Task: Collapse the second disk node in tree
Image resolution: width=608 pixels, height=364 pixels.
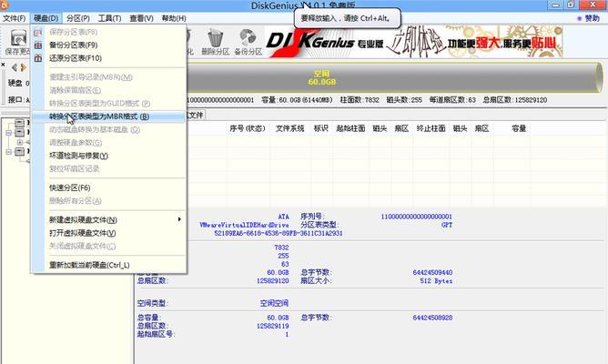Action: click(x=9, y=133)
